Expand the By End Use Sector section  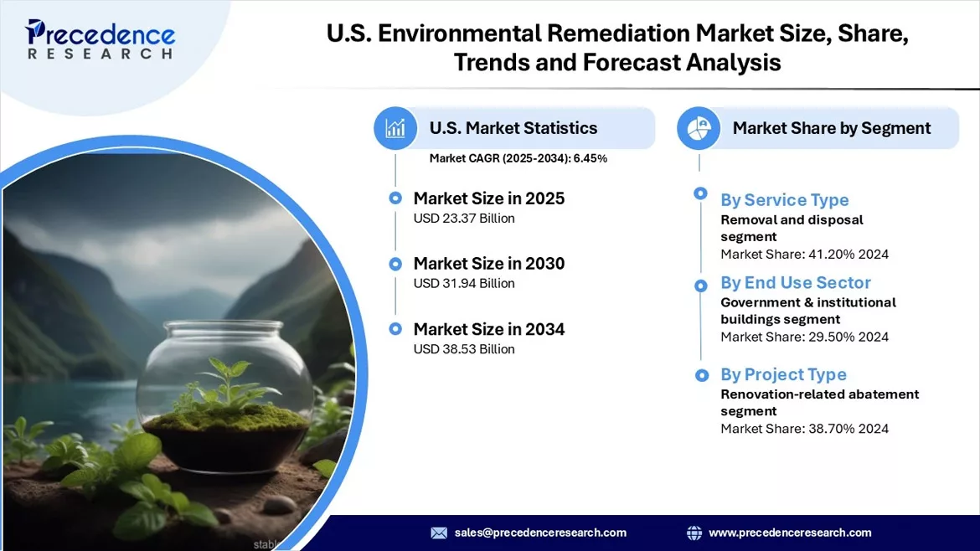(796, 282)
